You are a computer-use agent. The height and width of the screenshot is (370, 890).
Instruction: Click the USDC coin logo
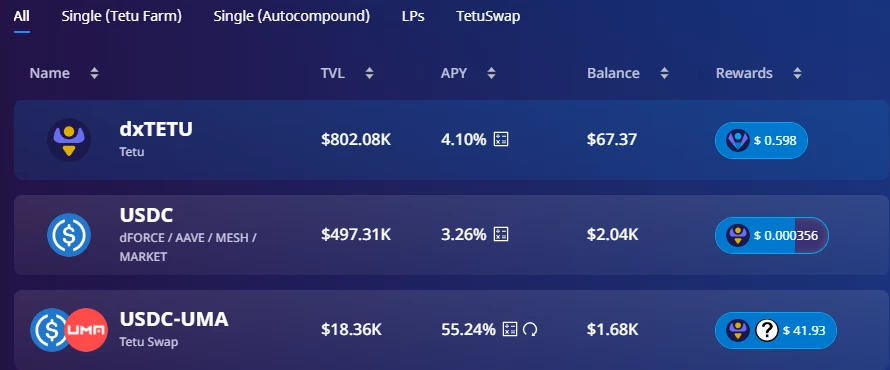(69, 235)
